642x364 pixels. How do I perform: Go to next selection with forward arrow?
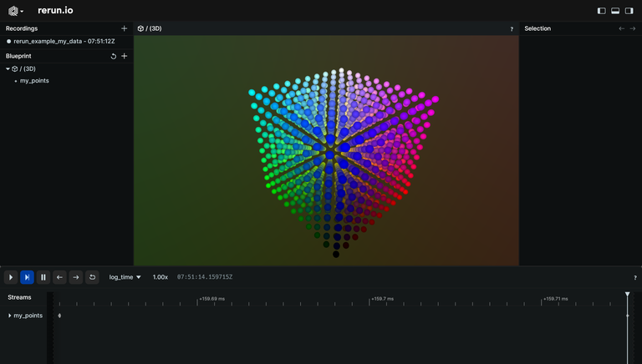pyautogui.click(x=633, y=28)
